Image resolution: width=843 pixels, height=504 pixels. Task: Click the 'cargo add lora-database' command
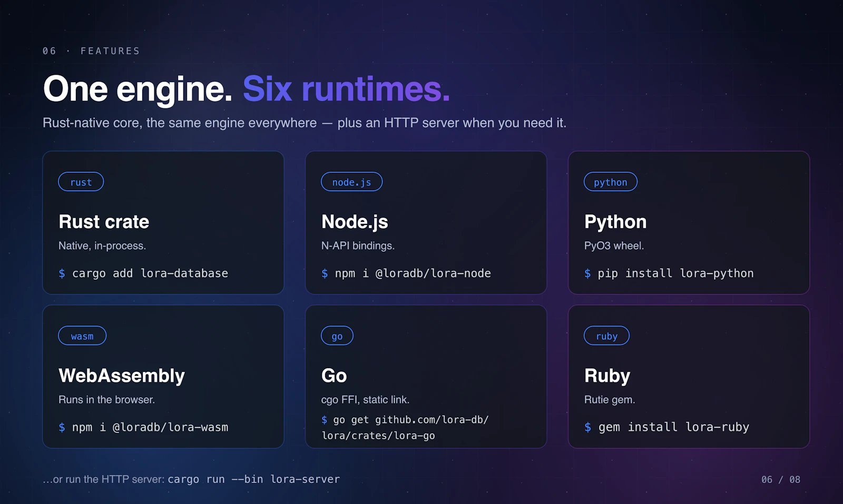point(150,273)
